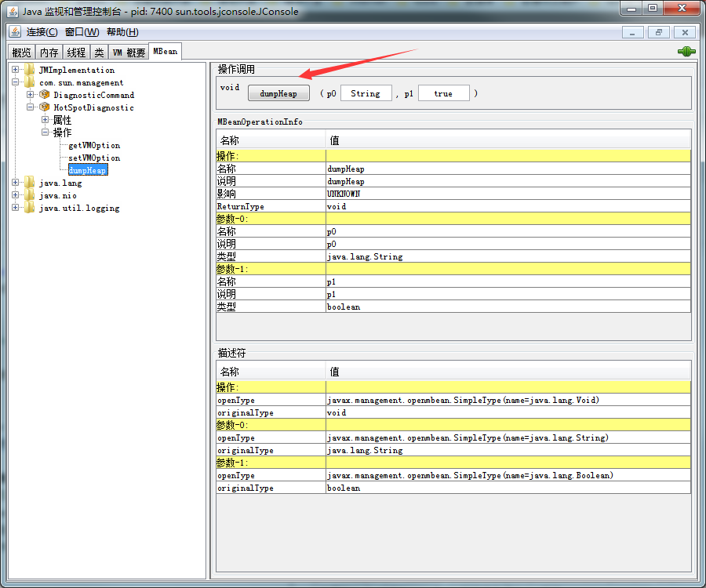Click the Java icon in the menu bar
The image size is (706, 588).
pyautogui.click(x=16, y=32)
